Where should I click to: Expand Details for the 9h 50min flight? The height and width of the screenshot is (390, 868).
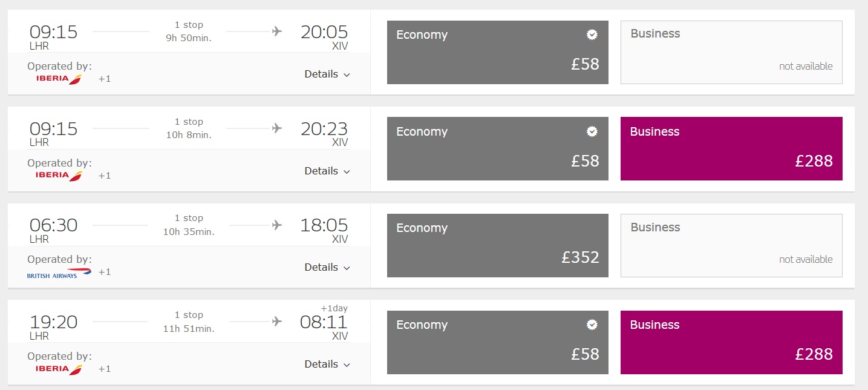click(x=327, y=74)
